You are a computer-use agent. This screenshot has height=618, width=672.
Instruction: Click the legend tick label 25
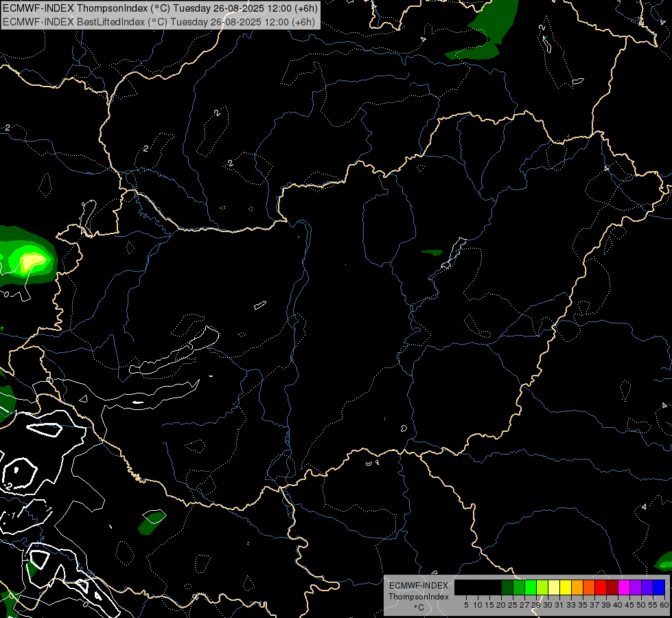tap(513, 605)
